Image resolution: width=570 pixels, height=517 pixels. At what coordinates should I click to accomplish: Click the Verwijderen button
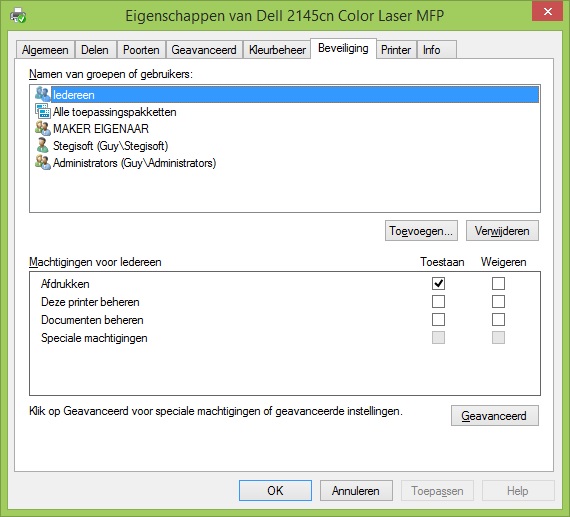[502, 231]
